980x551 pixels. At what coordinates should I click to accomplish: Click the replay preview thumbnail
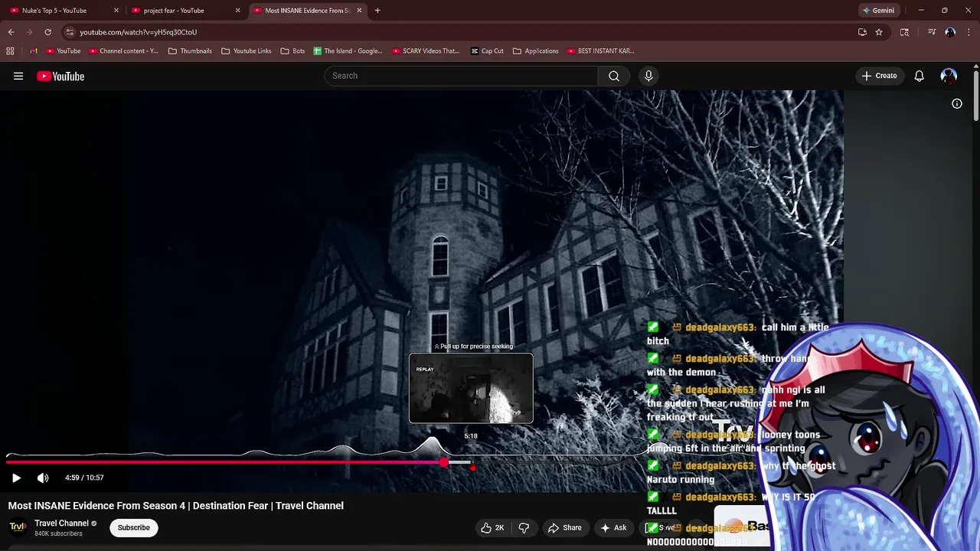tap(471, 388)
